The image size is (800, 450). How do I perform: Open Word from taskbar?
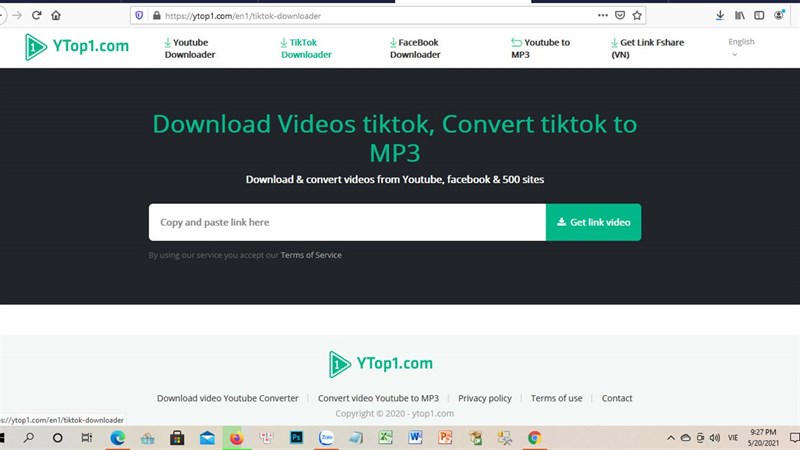[x=415, y=438]
